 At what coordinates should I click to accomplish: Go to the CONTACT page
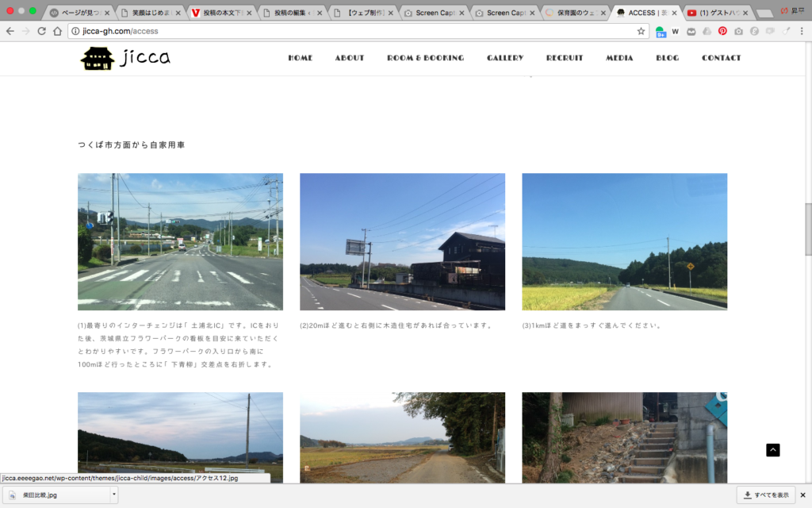click(721, 58)
